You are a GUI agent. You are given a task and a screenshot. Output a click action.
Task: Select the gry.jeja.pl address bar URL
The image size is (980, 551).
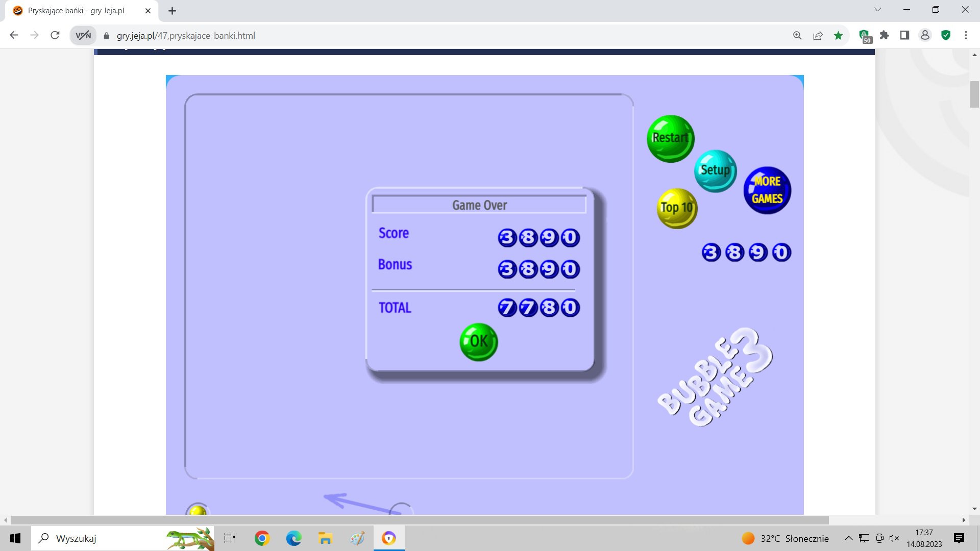(x=186, y=36)
